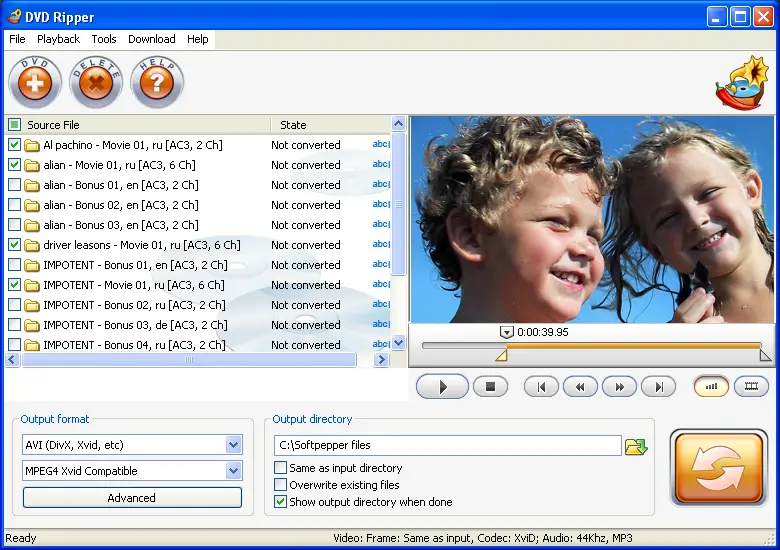
Task: Disable Show output directory when done
Action: click(281, 502)
